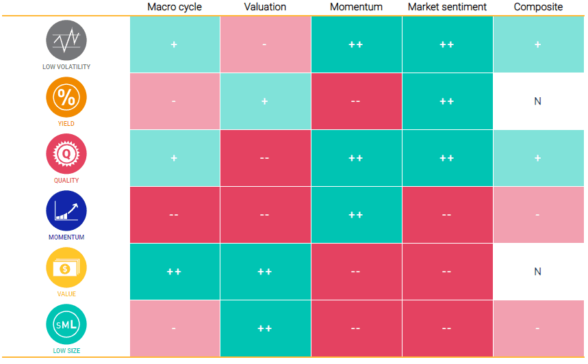
Task: Click Low Volatility valuation pink cell
Action: click(x=265, y=44)
